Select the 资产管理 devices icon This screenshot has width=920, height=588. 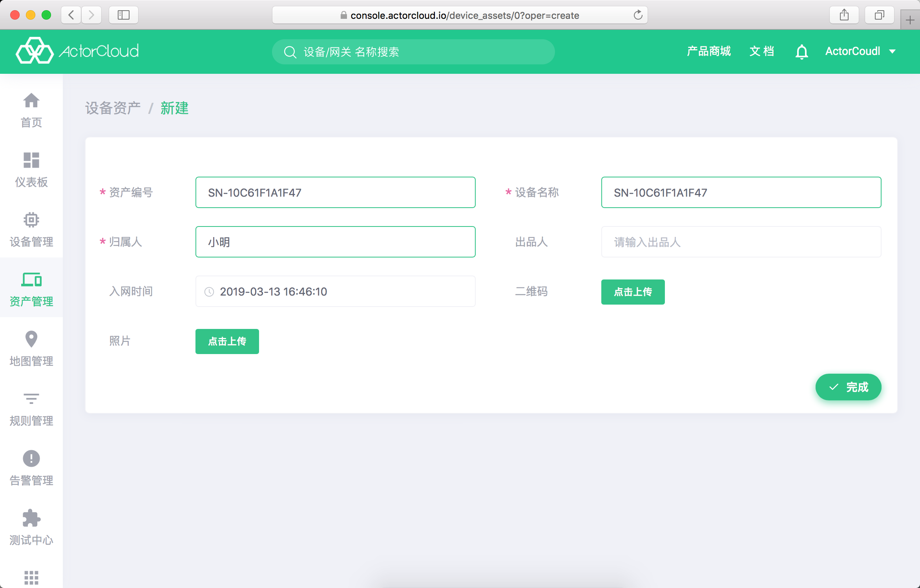(x=31, y=279)
